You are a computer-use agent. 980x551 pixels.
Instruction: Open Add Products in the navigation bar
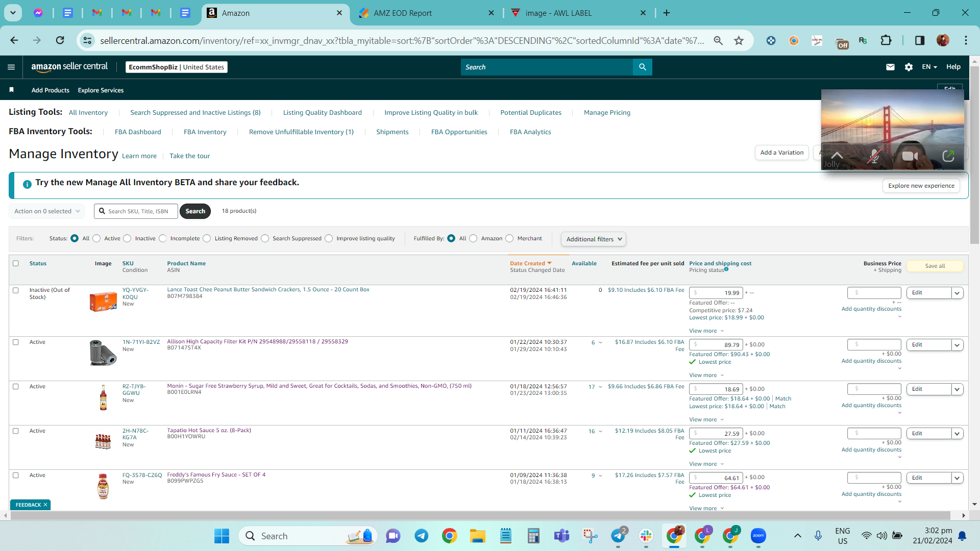tap(51, 90)
